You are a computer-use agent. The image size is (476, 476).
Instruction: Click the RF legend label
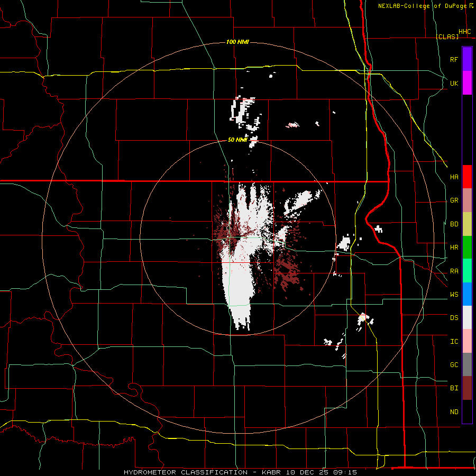pyautogui.click(x=454, y=59)
